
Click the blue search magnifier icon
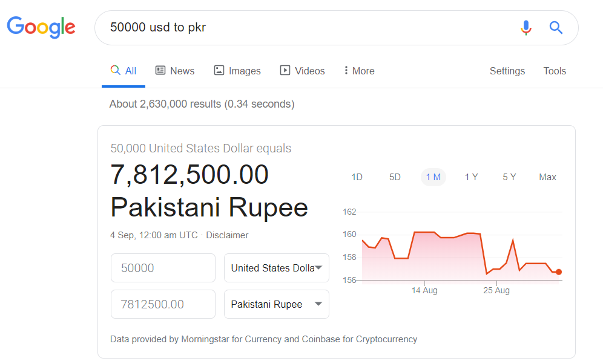click(x=556, y=28)
